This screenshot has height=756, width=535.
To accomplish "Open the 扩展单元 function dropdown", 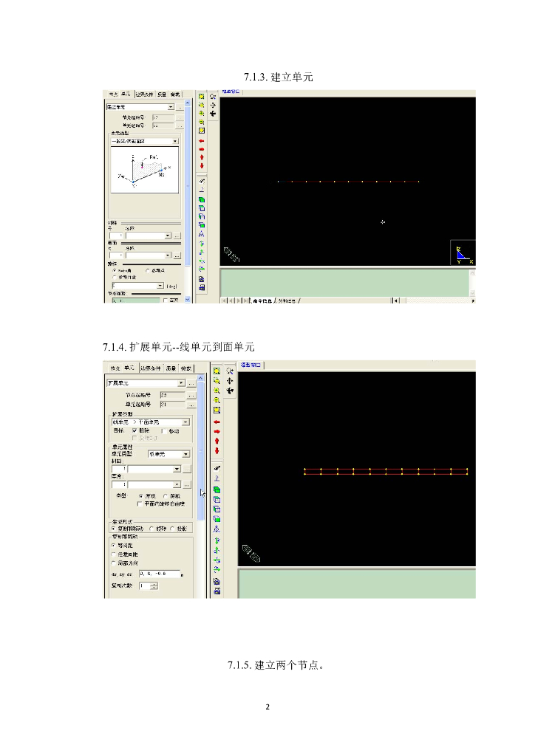I will point(181,383).
